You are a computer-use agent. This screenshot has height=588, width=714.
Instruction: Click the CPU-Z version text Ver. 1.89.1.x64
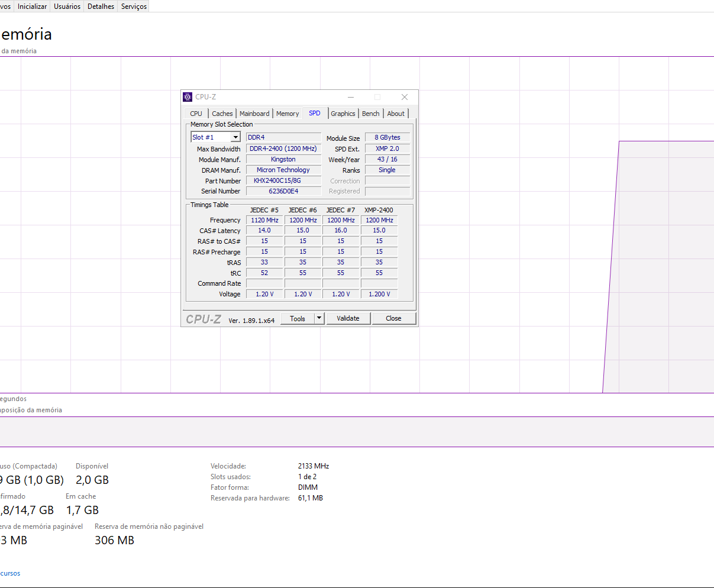pyautogui.click(x=251, y=321)
